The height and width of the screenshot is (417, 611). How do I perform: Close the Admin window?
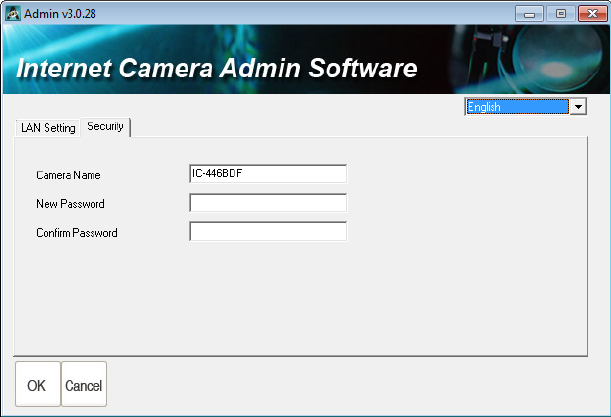point(592,14)
